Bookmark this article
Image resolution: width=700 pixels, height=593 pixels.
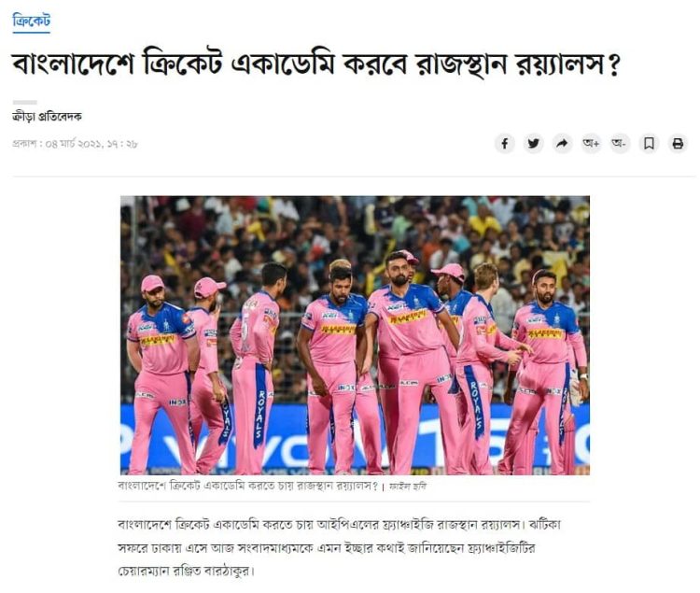[649, 143]
